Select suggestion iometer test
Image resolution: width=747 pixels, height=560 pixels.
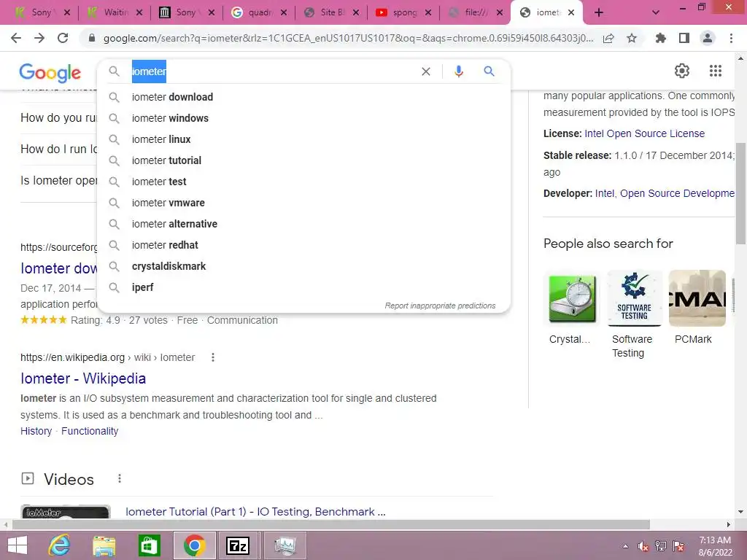[x=304, y=182]
